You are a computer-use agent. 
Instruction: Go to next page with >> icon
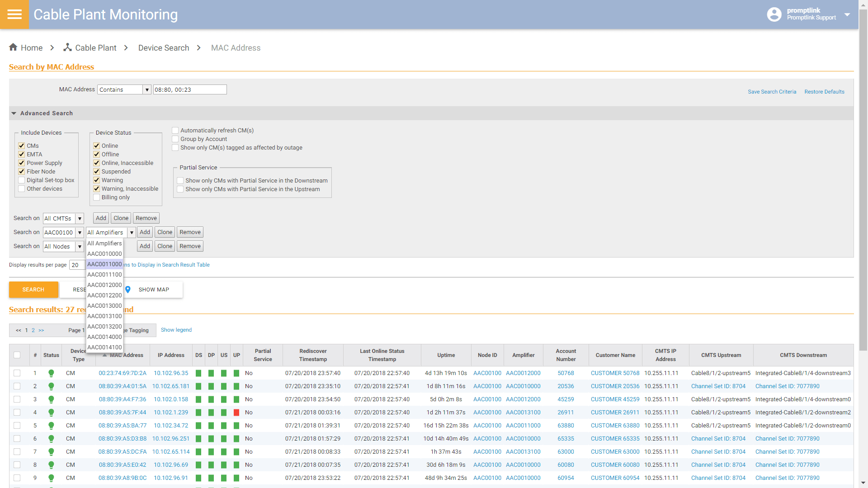(x=41, y=330)
